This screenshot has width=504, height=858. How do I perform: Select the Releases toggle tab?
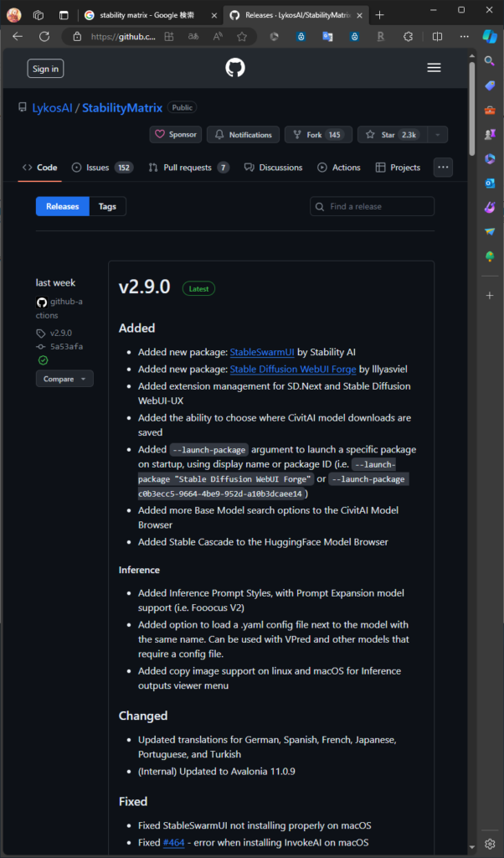(62, 206)
